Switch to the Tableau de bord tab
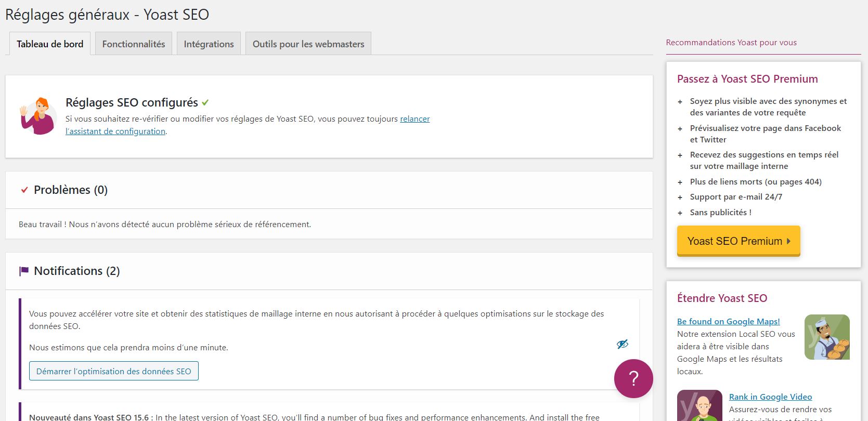868x421 pixels. pos(50,44)
